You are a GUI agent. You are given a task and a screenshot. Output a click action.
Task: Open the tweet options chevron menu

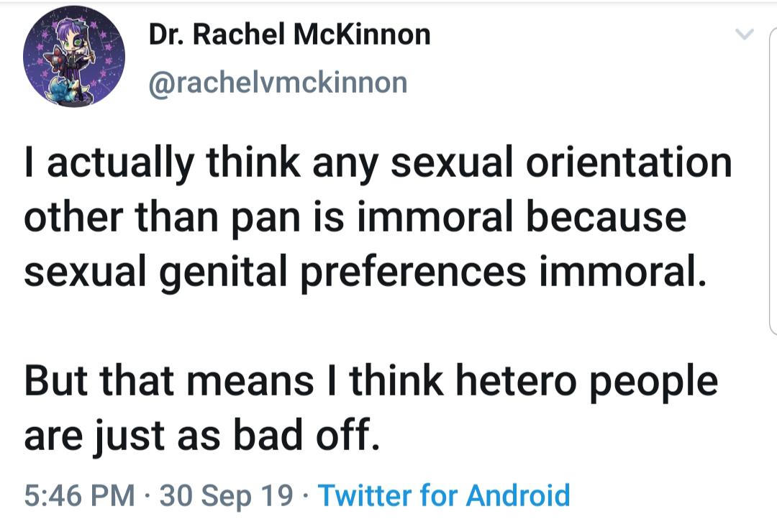[743, 35]
